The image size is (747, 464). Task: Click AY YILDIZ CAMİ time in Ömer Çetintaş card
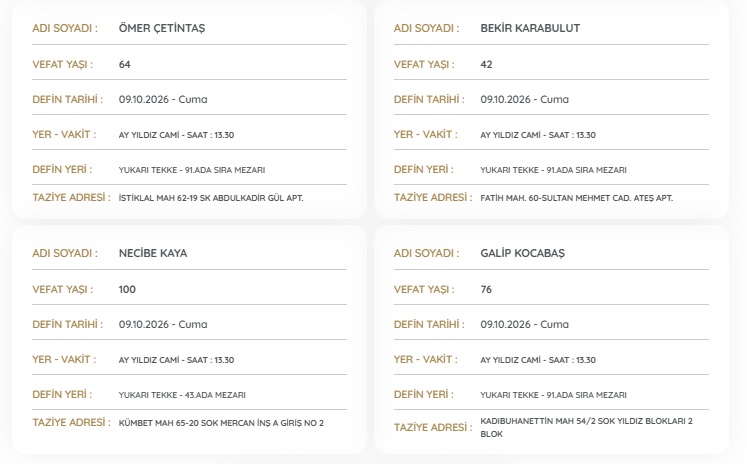pyautogui.click(x=176, y=135)
